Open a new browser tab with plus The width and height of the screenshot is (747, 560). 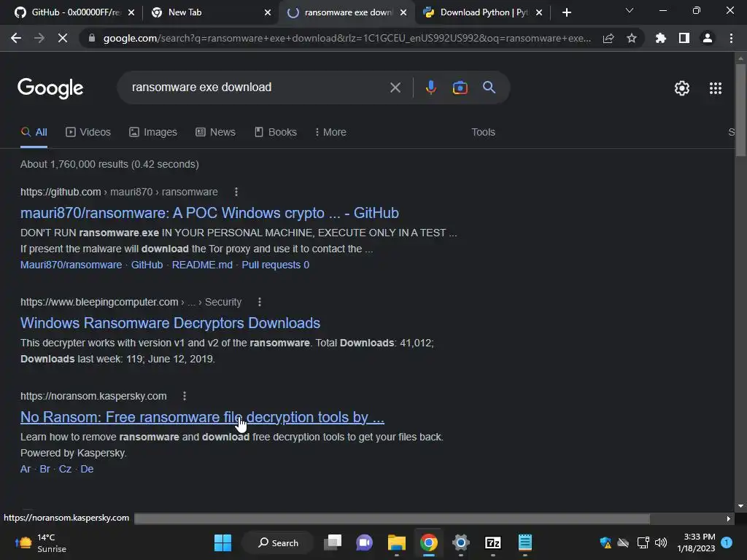click(x=566, y=13)
